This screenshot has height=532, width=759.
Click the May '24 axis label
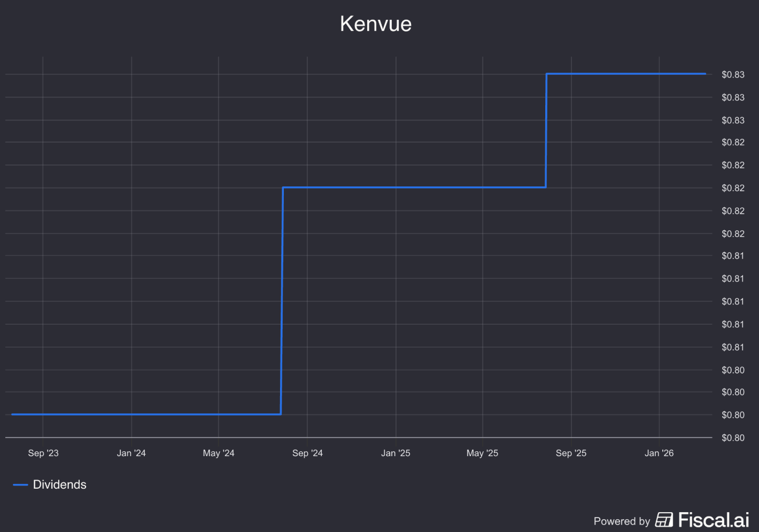tap(219, 453)
